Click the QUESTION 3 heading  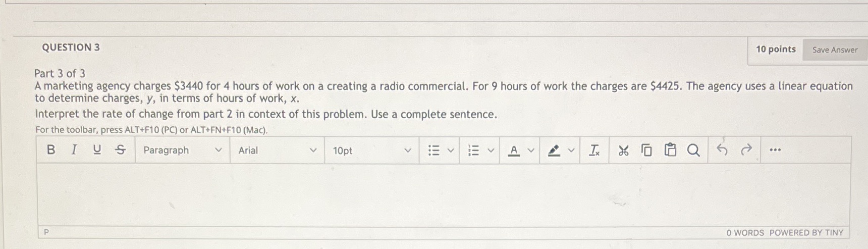(71, 47)
